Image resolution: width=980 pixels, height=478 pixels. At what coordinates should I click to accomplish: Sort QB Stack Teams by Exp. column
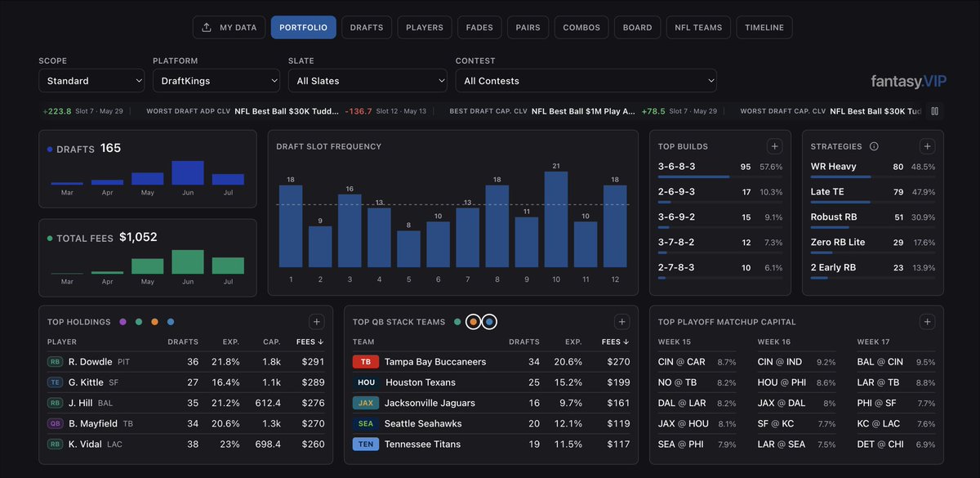click(x=573, y=342)
